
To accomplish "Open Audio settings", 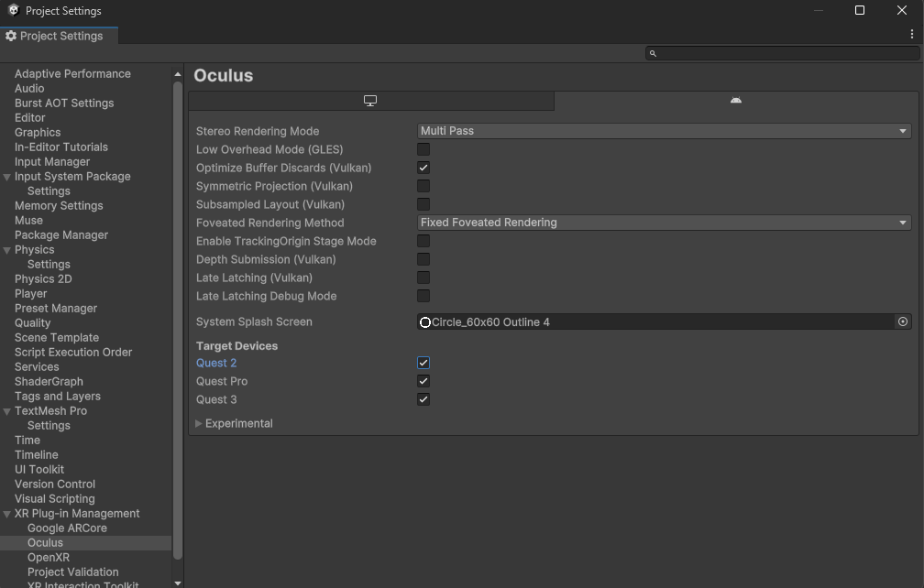I will 29,88.
